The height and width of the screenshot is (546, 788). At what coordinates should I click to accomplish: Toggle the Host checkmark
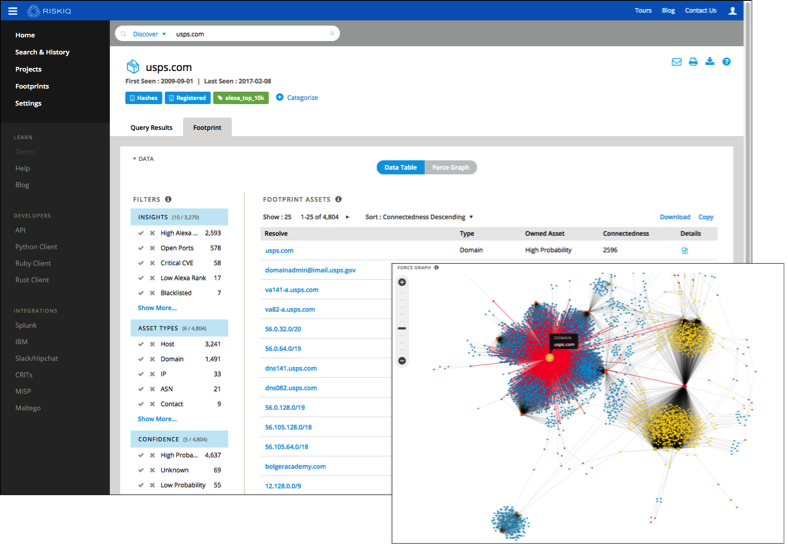[x=141, y=344]
